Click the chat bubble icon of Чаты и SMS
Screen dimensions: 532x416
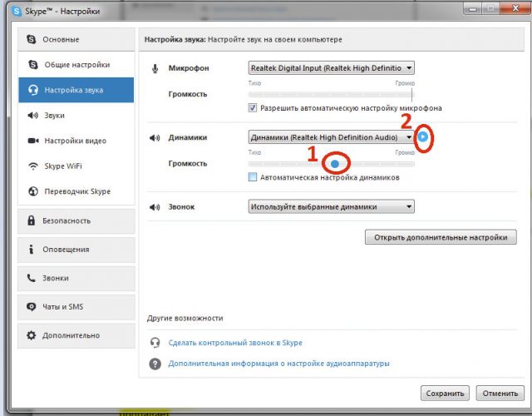(x=32, y=307)
